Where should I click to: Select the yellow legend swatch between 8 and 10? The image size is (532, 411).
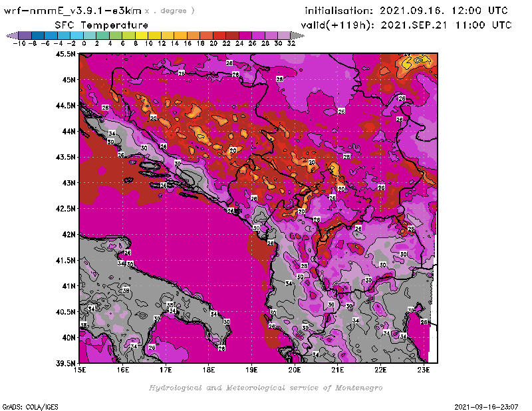142,35
